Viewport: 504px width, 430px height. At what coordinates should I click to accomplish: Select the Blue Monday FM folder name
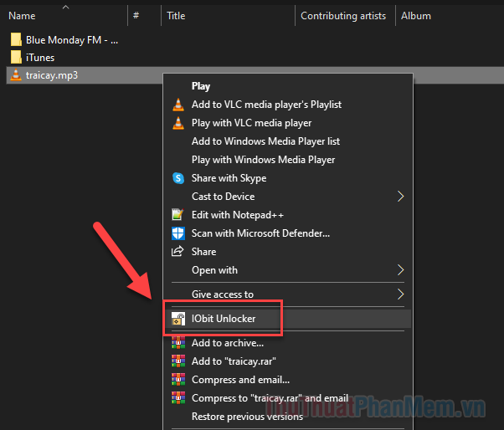click(x=72, y=40)
